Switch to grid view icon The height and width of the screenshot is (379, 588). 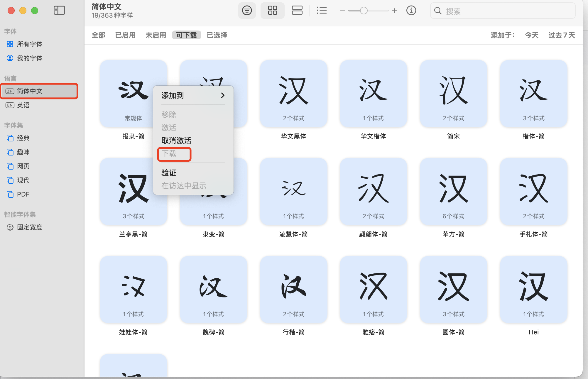272,11
